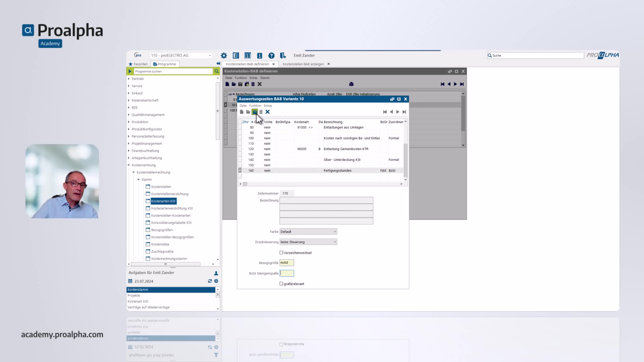Jump to last record in Auswertungszeilen

404,112
